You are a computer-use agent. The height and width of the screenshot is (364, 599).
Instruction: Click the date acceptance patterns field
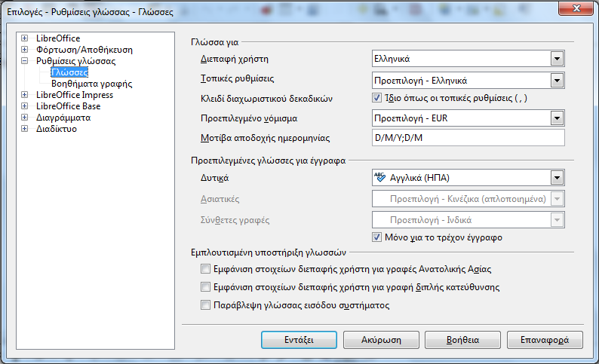coord(468,138)
